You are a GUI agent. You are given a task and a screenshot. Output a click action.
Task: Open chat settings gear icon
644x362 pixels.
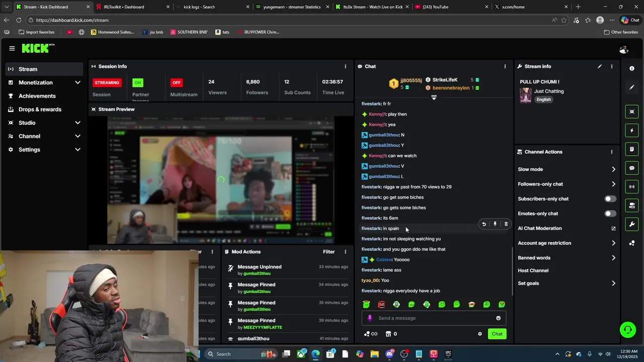click(x=480, y=334)
